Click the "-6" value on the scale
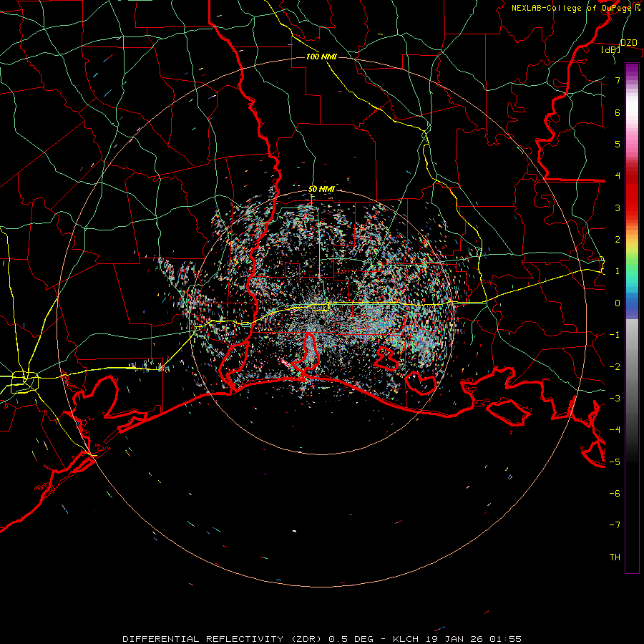This screenshot has width=644, height=644. [615, 494]
